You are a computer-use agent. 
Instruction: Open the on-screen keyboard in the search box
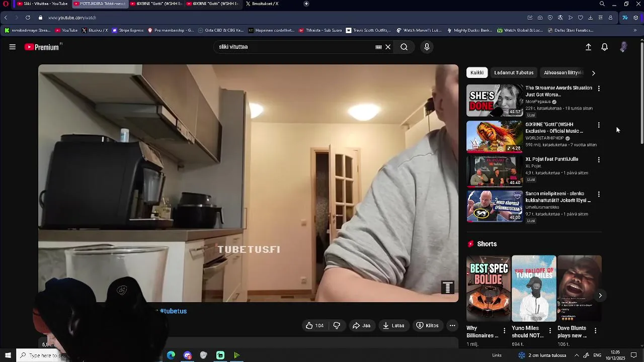tap(378, 47)
